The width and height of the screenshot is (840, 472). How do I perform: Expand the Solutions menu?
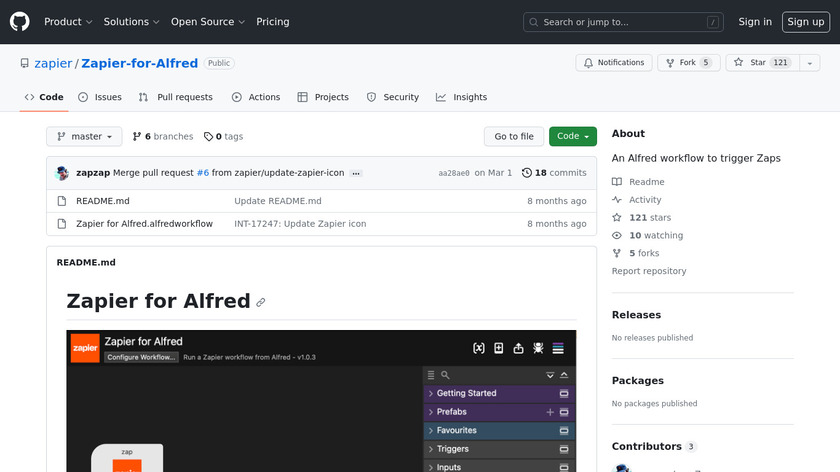(131, 22)
